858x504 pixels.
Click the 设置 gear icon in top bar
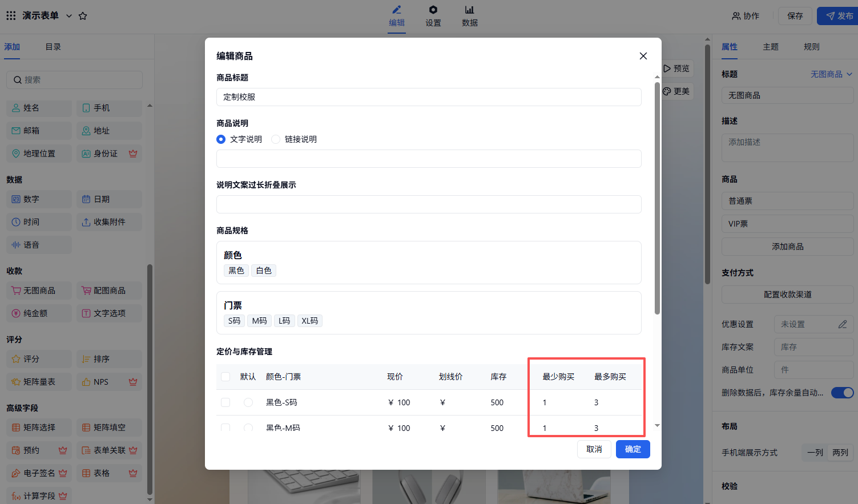tap(433, 10)
